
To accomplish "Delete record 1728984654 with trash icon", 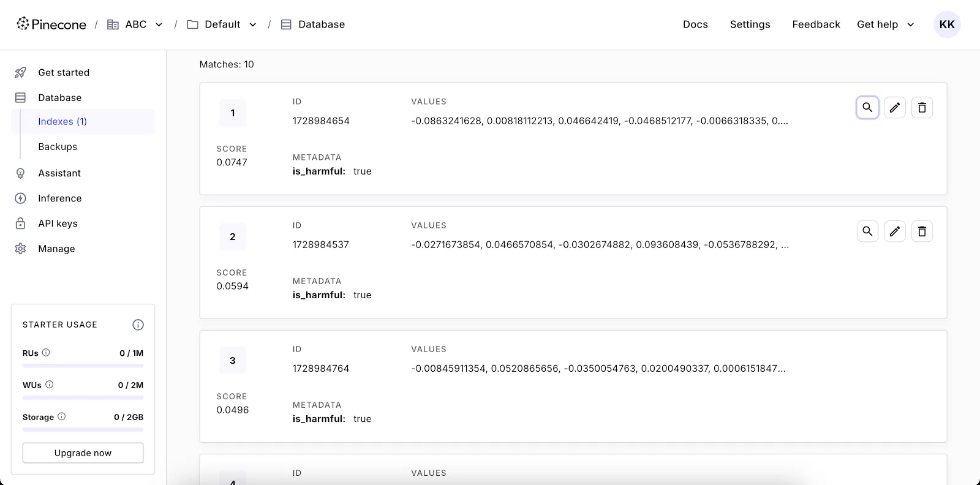I will (922, 108).
